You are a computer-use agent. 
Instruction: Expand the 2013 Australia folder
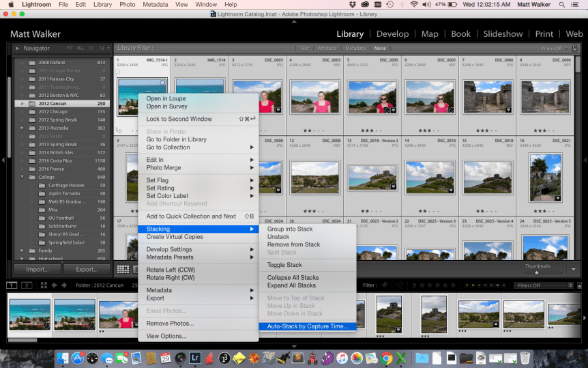click(22, 128)
